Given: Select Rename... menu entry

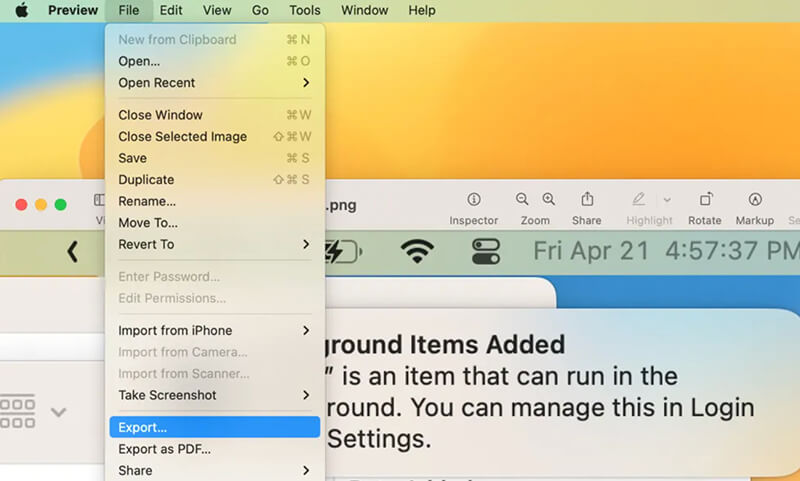Looking at the screenshot, I should point(215,201).
